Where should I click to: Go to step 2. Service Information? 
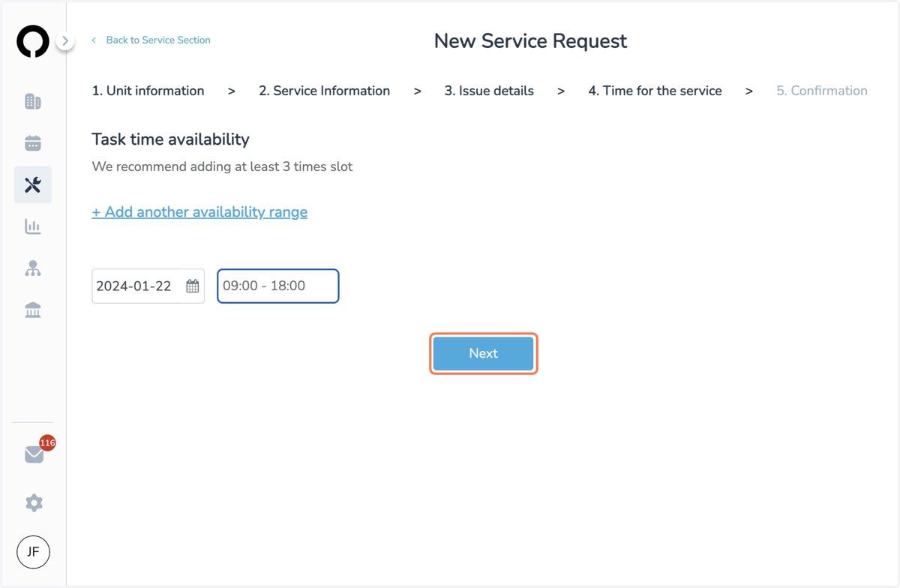pyautogui.click(x=324, y=91)
